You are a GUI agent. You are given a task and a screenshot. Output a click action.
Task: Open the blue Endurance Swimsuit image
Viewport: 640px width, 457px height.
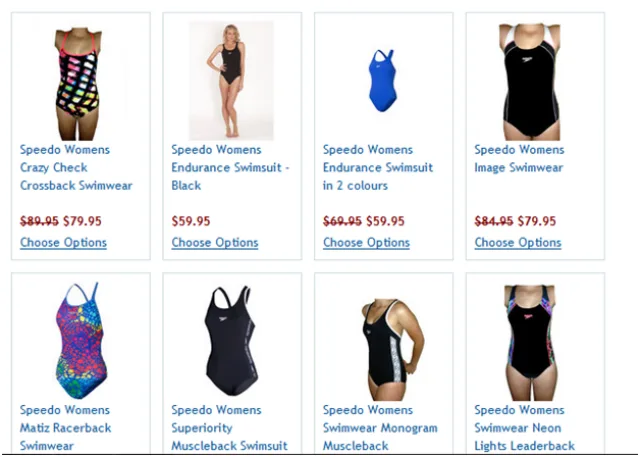(x=382, y=80)
